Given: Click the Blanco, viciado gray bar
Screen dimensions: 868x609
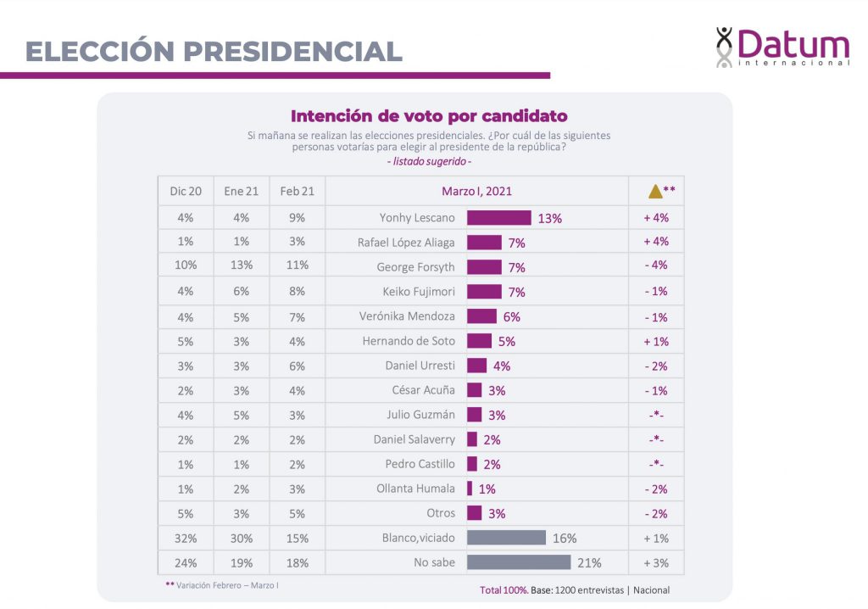Looking at the screenshot, I should tap(506, 538).
